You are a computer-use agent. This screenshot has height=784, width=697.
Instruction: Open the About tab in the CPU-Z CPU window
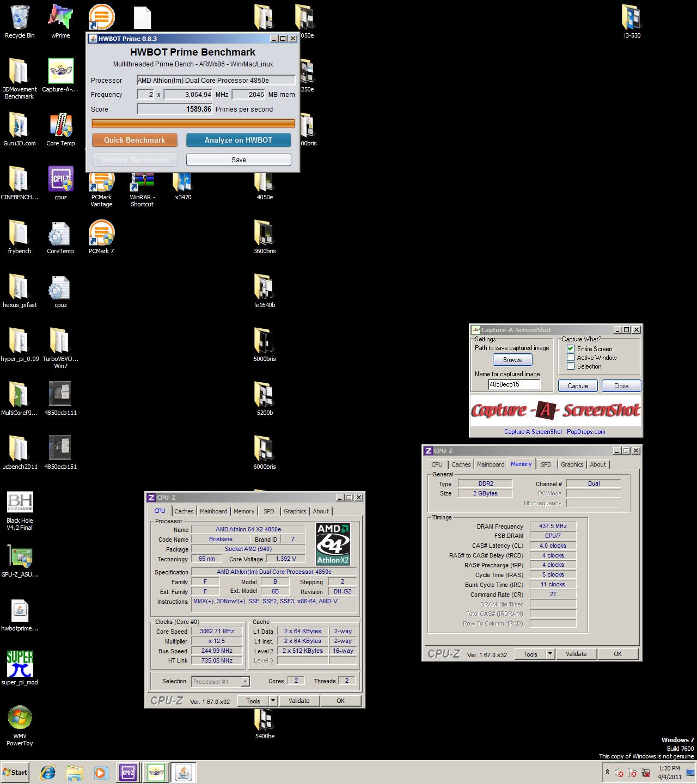(321, 511)
